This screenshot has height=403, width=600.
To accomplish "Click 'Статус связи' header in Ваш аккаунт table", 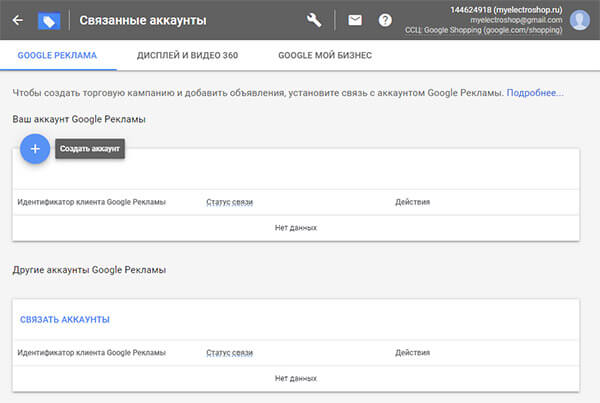I will pos(229,202).
